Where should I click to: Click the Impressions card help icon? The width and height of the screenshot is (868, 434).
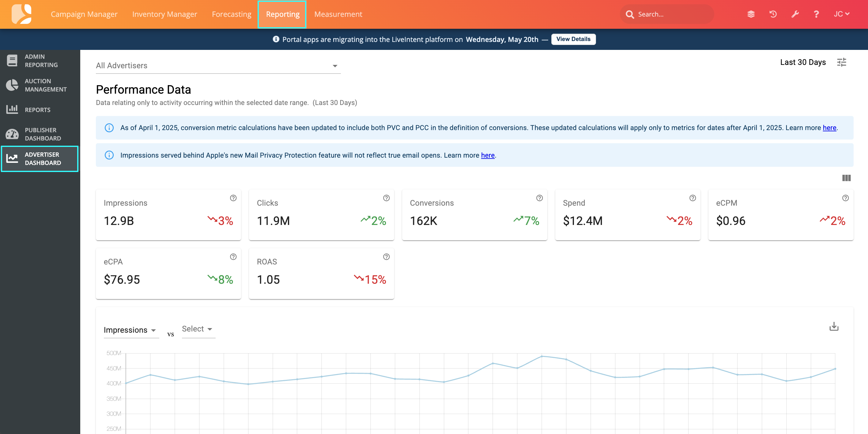pos(233,198)
